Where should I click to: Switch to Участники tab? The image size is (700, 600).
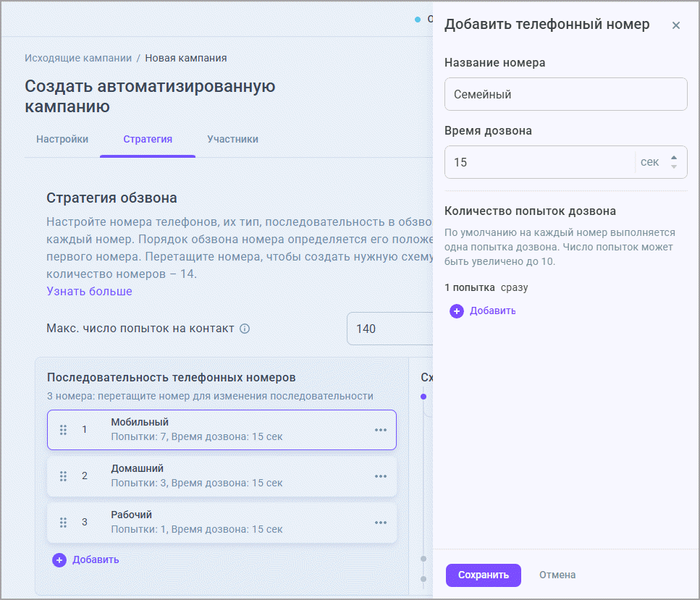pyautogui.click(x=232, y=139)
